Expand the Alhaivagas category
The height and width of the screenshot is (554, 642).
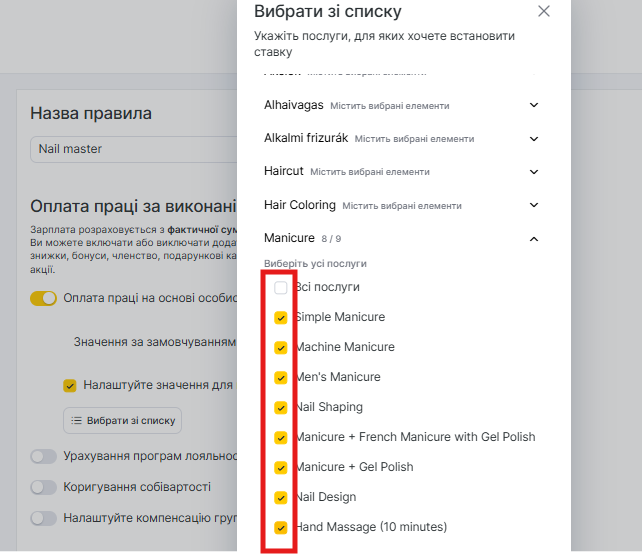(533, 105)
